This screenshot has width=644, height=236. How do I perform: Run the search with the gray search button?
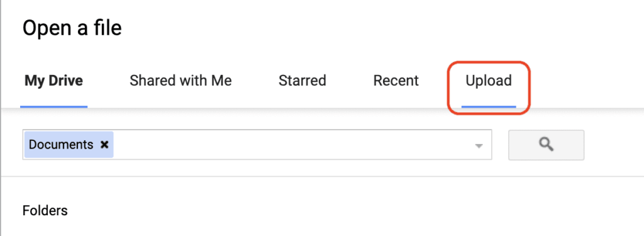(x=547, y=145)
